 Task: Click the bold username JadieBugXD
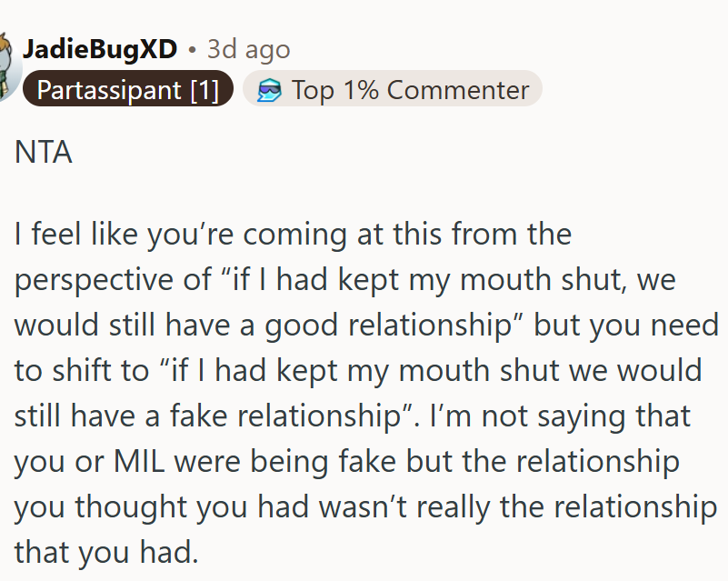pos(100,50)
